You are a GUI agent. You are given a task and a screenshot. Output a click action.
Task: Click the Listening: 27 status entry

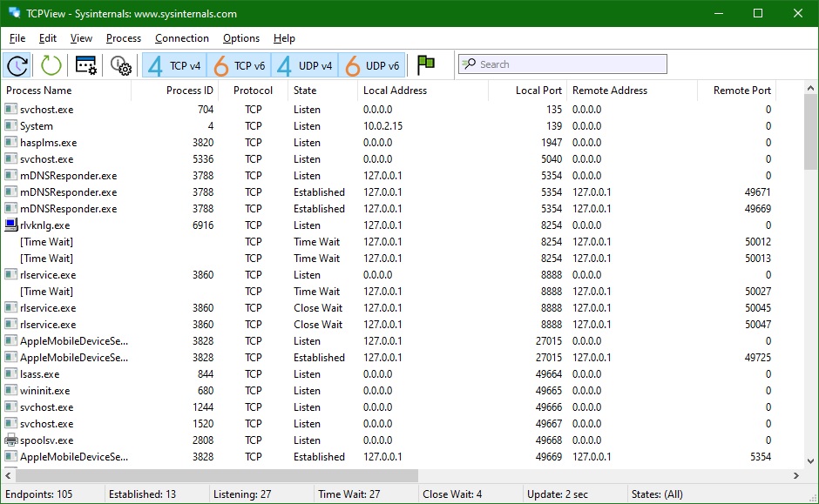click(x=242, y=494)
